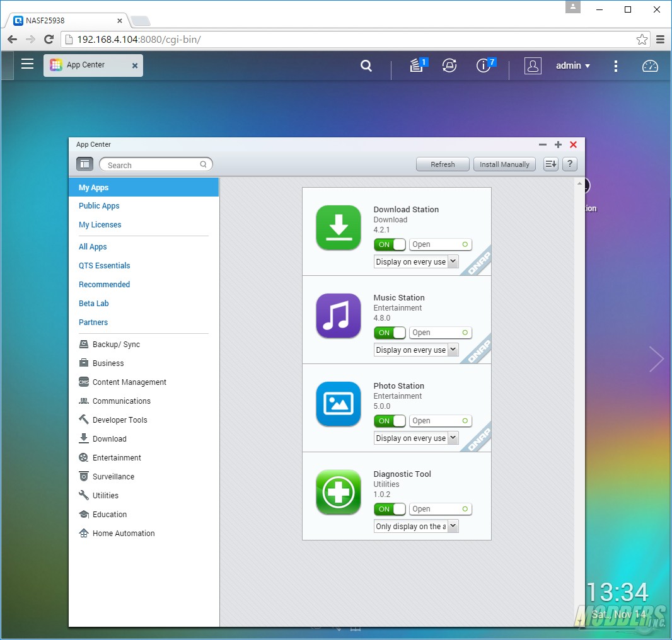The image size is (672, 640).
Task: Turn off Music Station ON switch
Action: [390, 333]
